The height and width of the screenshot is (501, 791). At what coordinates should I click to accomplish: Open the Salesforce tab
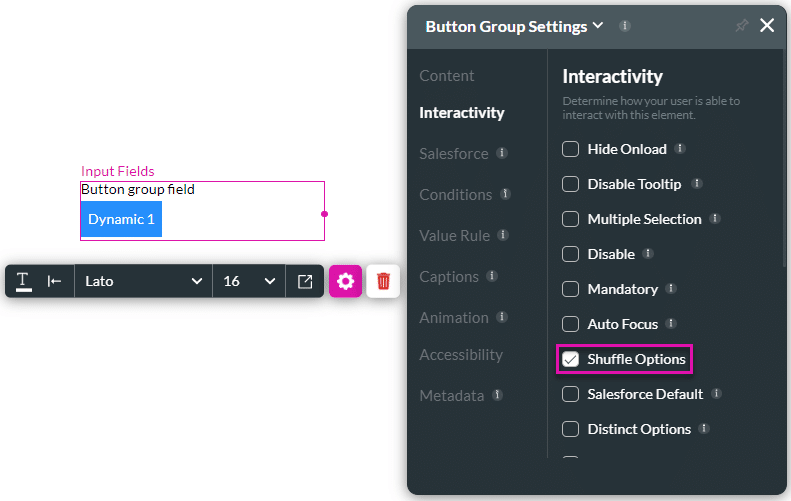pyautogui.click(x=454, y=153)
